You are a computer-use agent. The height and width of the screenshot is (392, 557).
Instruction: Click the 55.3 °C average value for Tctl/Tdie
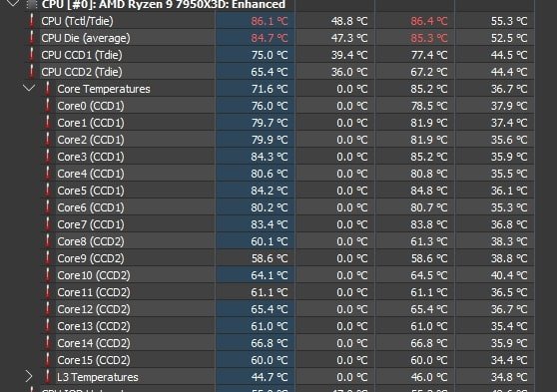point(509,21)
